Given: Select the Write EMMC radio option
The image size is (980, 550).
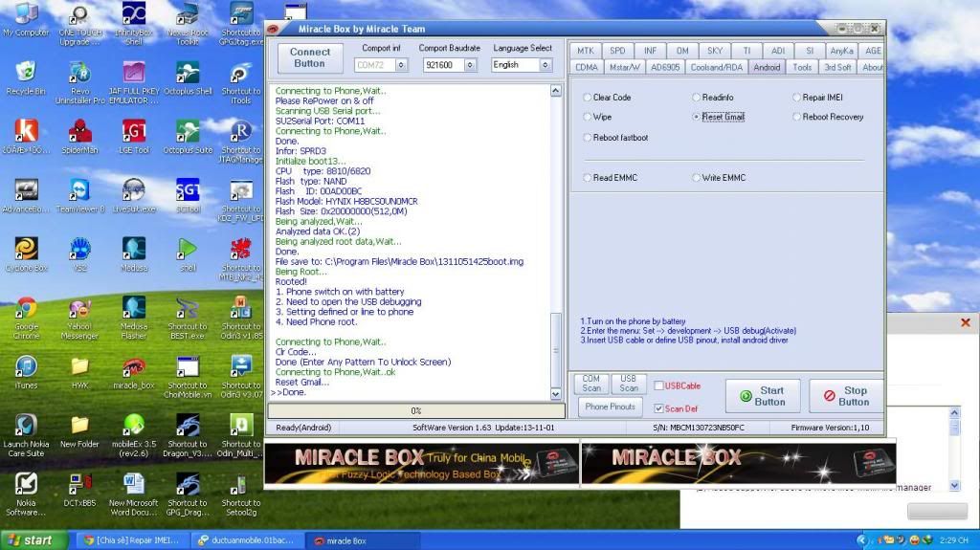Looking at the screenshot, I should click(x=697, y=178).
